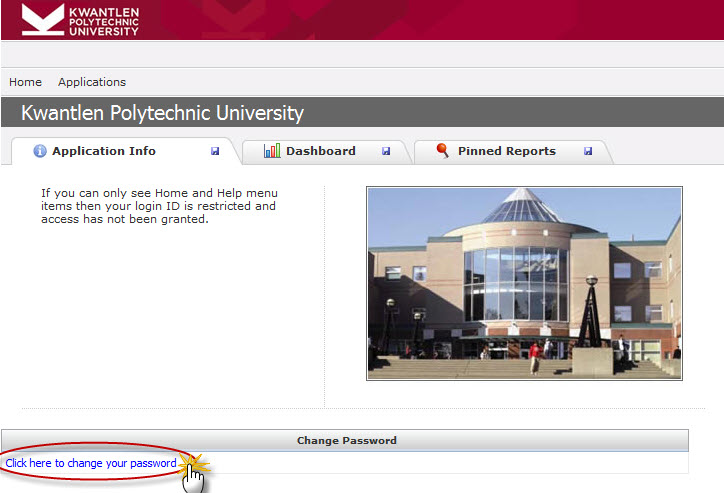Switch to the Application Info tab
Image resolution: width=724 pixels, height=493 pixels.
[x=104, y=151]
